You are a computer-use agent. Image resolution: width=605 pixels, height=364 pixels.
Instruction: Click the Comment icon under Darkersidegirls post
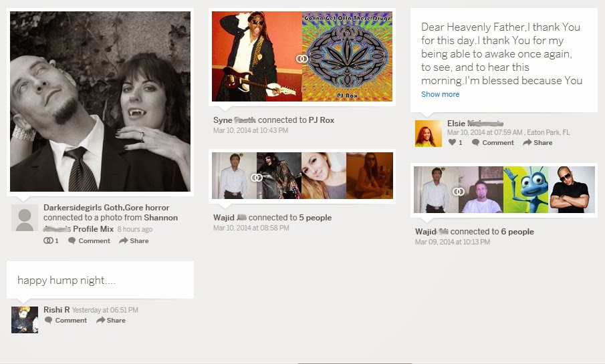72,240
